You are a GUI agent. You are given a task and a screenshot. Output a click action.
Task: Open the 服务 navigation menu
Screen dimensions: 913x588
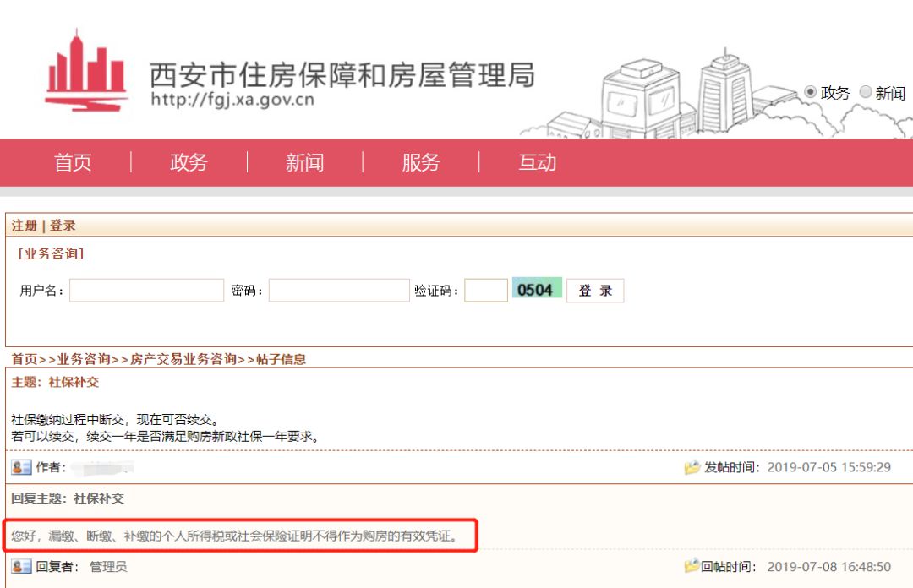tap(422, 162)
